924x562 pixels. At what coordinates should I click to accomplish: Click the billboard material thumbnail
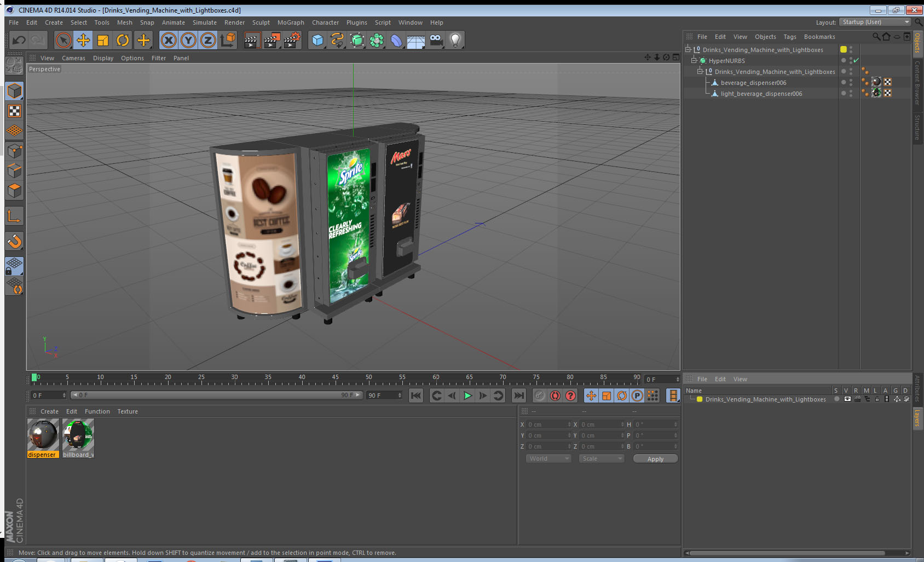(78, 435)
